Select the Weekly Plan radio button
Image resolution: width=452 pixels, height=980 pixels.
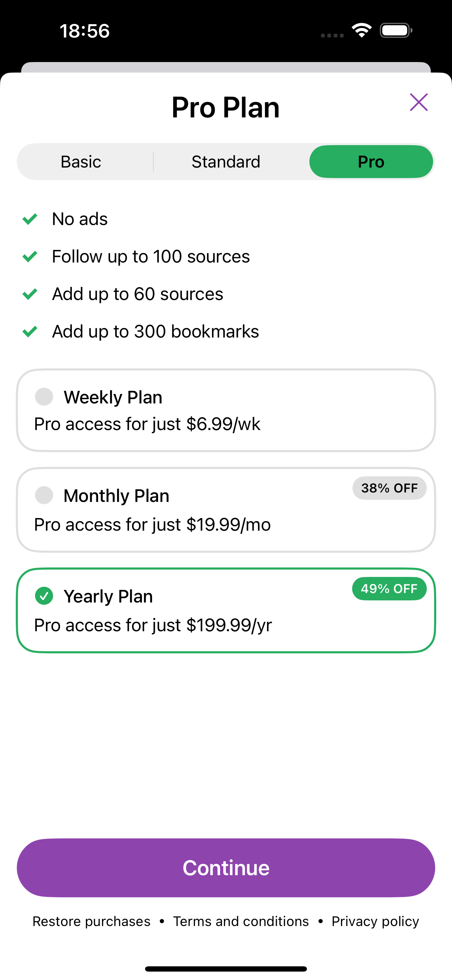coord(44,397)
